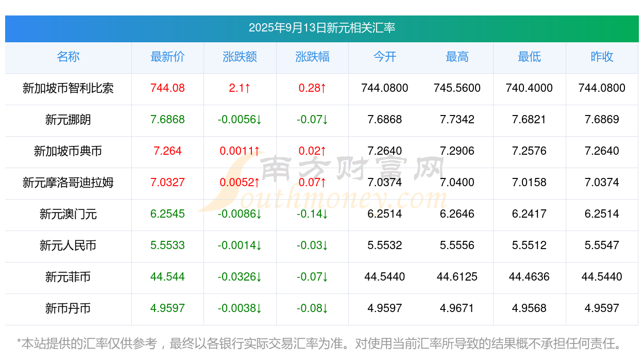
Task: Click change amount 2.1↑
Action: tap(240, 88)
